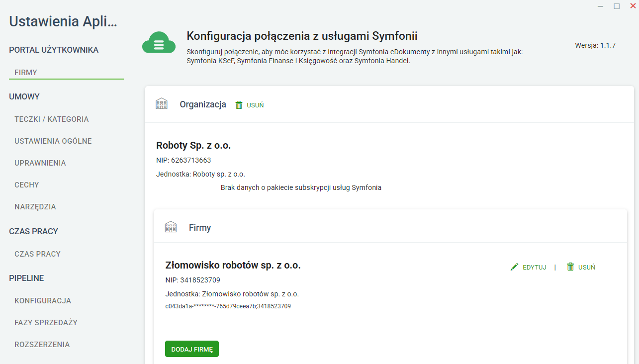The height and width of the screenshot is (364, 639).
Task: Click the trash icon for Złomowisko robotów
Action: [571, 267]
